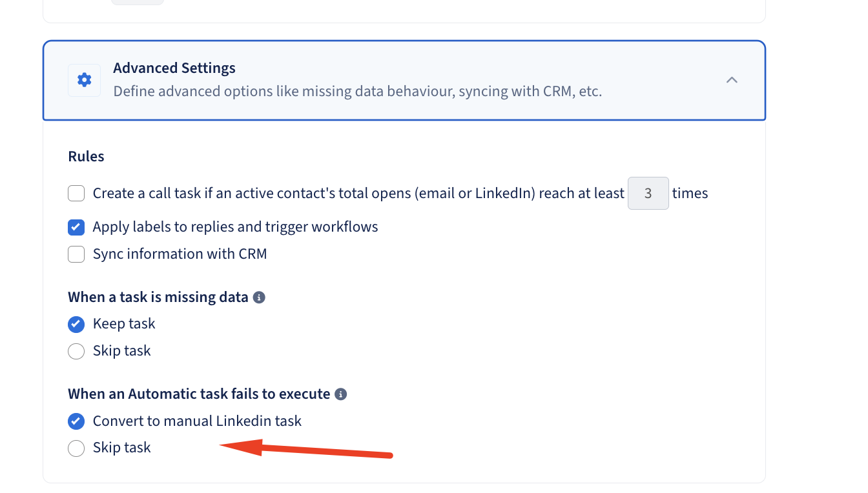Viewport: 868px width, 493px height.
Task: Click the Advanced Settings gear icon
Action: coord(84,80)
